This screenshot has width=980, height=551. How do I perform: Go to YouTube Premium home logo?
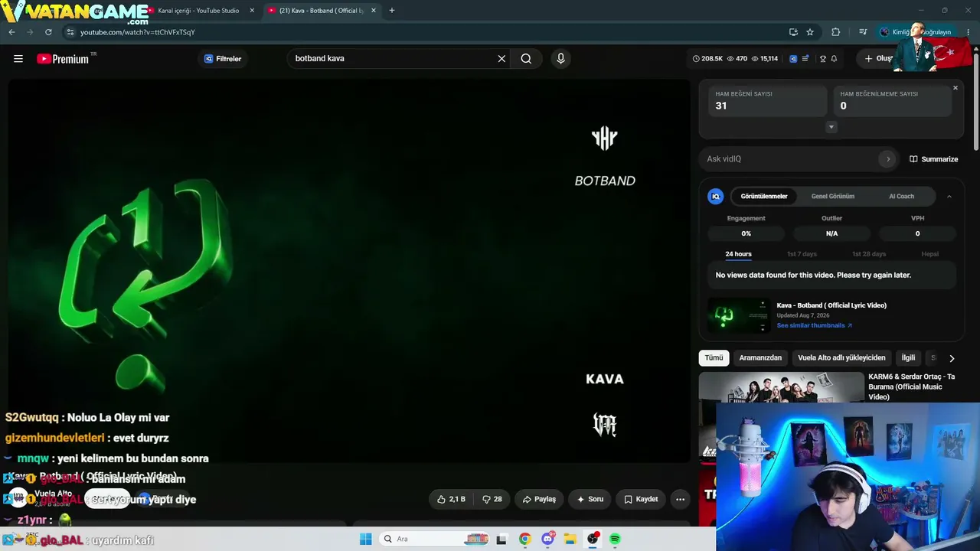(x=64, y=59)
